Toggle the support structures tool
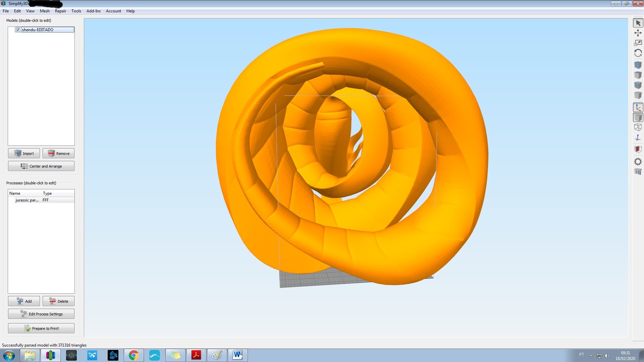The image size is (644, 362). 638,172
